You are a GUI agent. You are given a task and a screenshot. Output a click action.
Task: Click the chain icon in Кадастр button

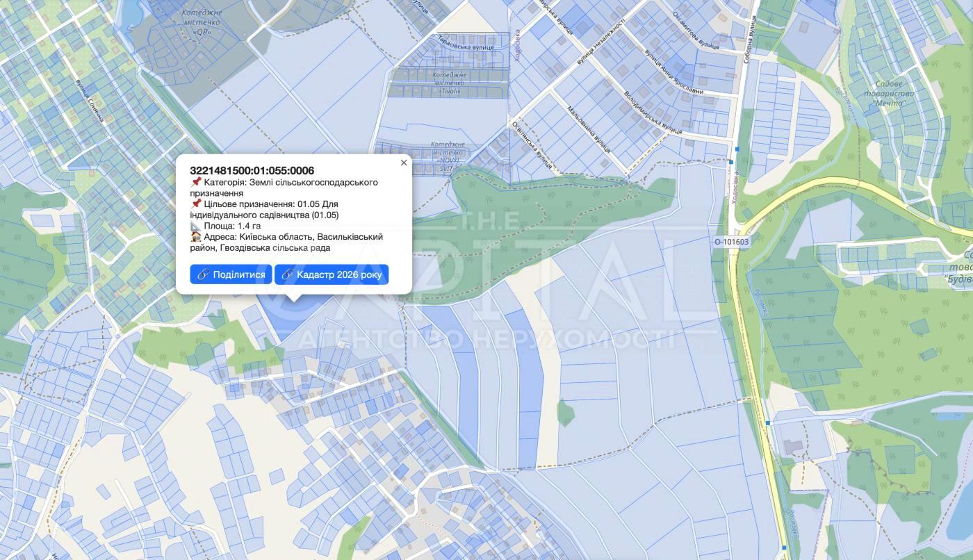coord(287,274)
